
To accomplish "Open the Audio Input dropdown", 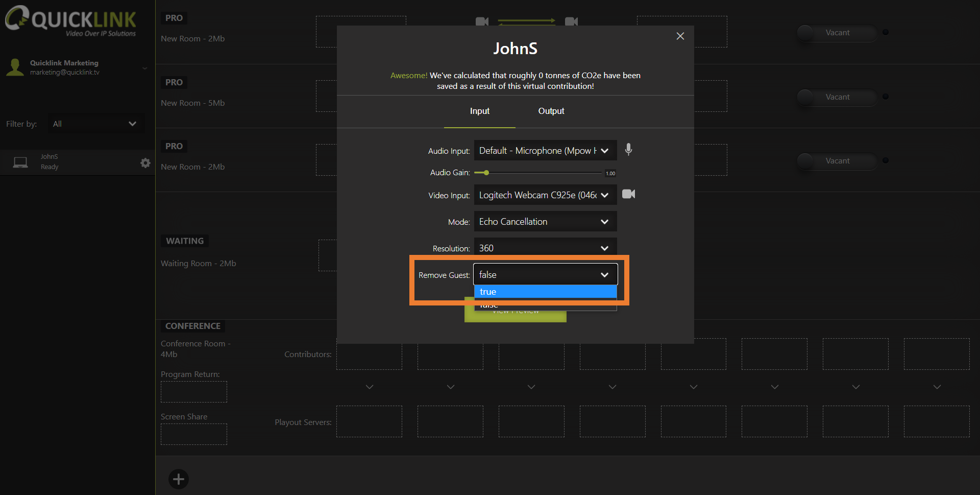I will pyautogui.click(x=545, y=151).
